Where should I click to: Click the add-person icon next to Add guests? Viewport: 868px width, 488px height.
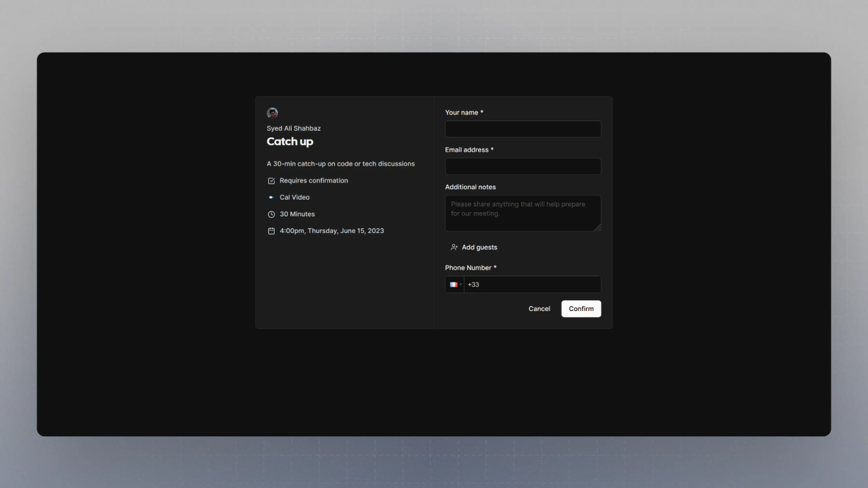(x=454, y=248)
